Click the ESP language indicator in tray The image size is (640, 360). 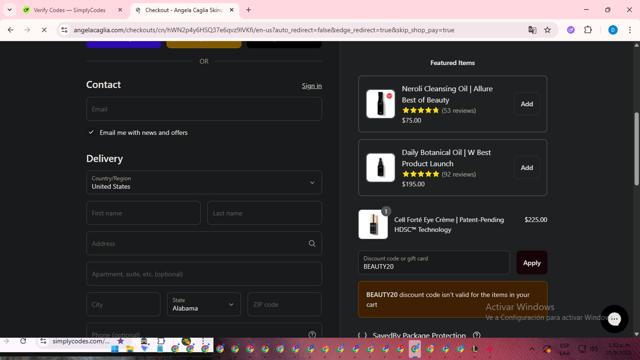(564, 349)
